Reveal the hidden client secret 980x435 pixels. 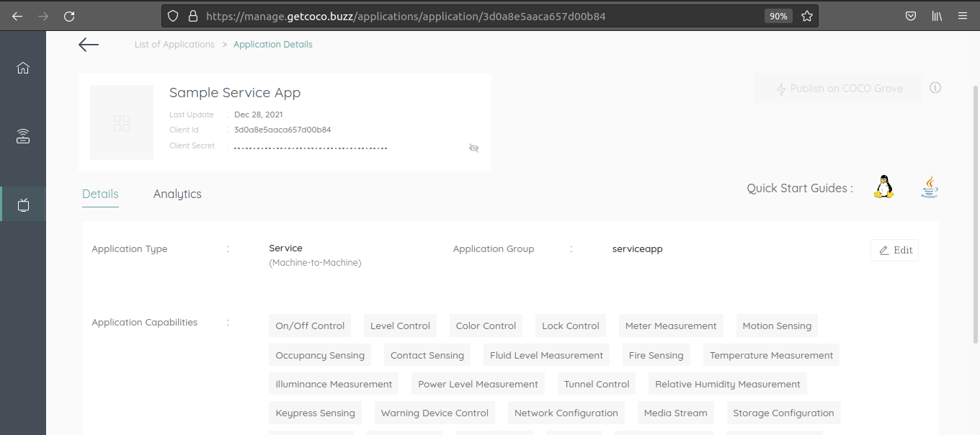click(x=473, y=148)
